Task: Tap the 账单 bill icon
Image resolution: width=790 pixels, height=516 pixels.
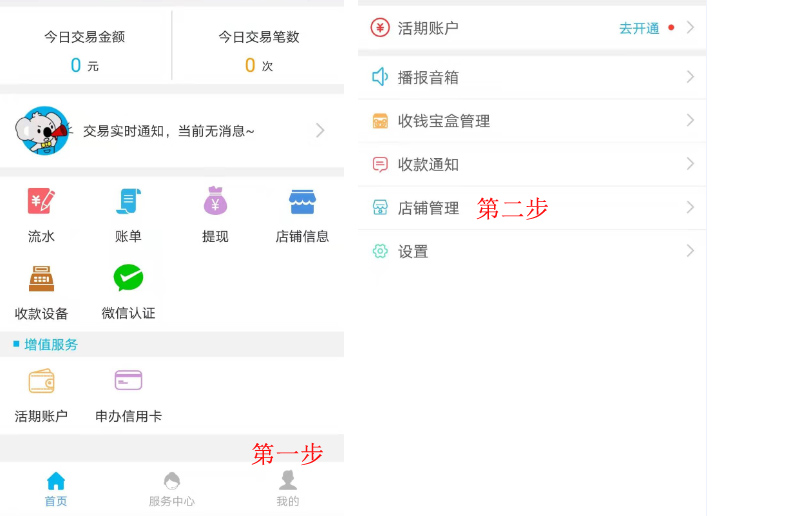Action: tap(128, 202)
